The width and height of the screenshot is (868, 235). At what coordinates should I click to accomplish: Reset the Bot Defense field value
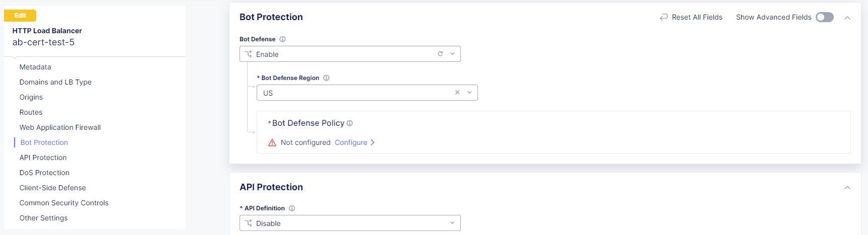[x=440, y=54]
